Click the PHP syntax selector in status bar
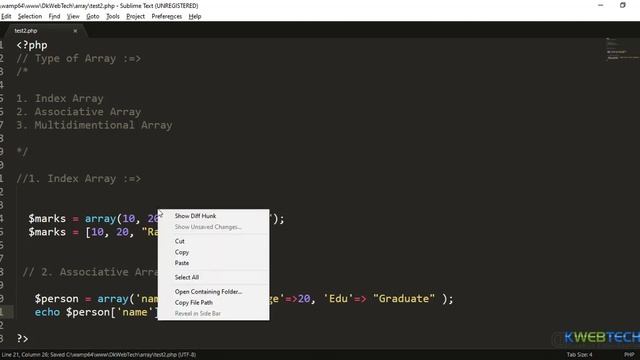The width and height of the screenshot is (640, 360). point(629,355)
